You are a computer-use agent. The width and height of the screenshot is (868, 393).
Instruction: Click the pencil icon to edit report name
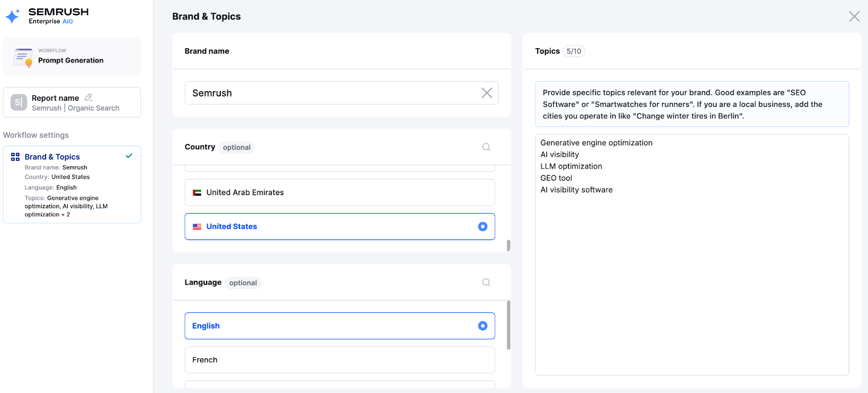click(88, 98)
